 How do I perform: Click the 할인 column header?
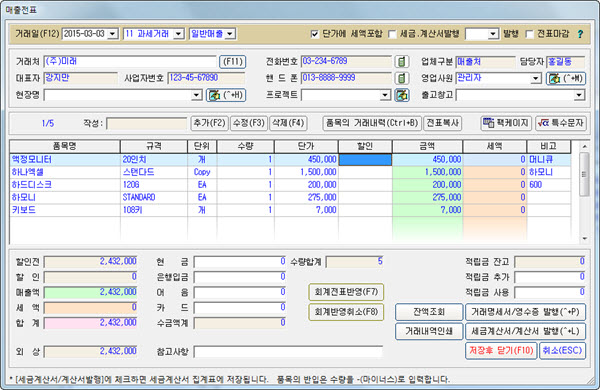pyautogui.click(x=365, y=146)
